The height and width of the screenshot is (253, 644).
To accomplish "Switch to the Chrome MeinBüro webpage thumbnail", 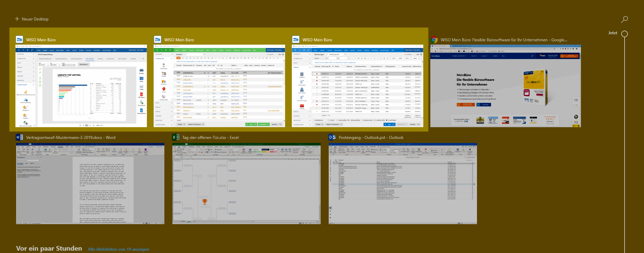I will 505,86.
